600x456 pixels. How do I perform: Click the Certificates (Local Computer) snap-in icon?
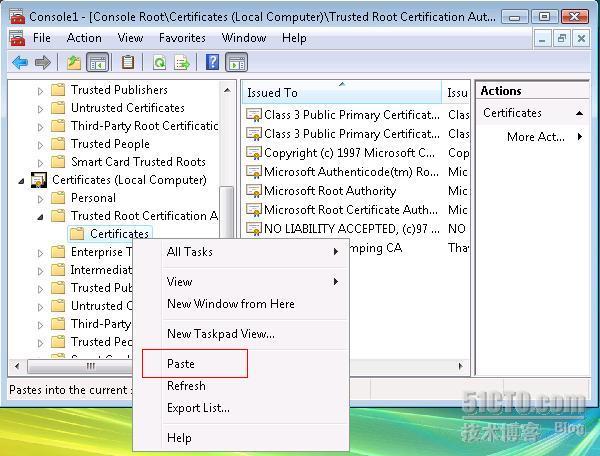point(39,180)
